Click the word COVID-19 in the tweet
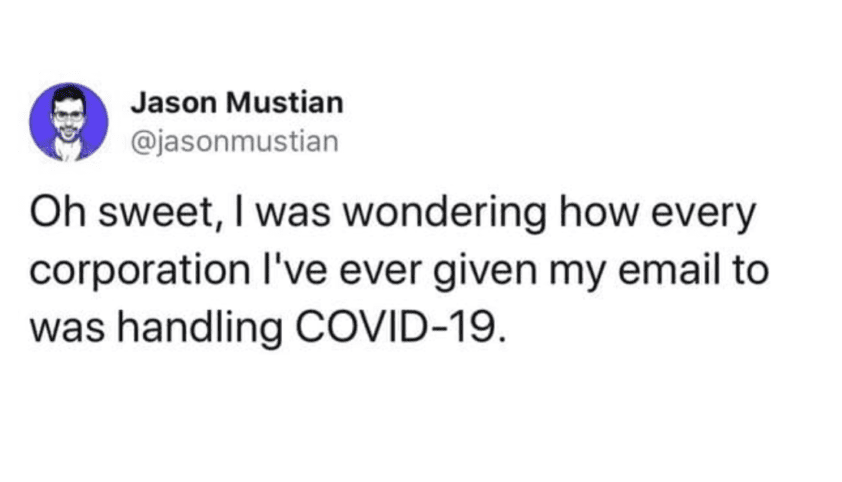 (x=396, y=326)
